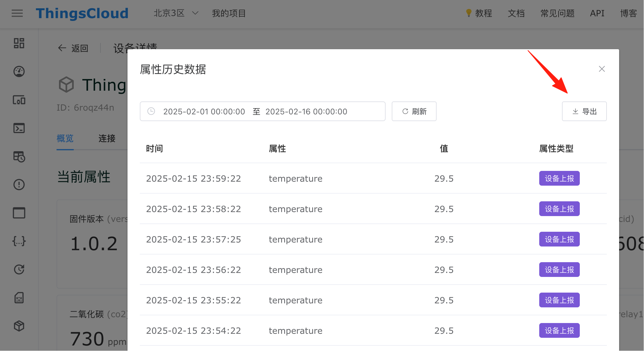
Task: Close the 属性历史数据 dialog
Action: click(602, 69)
